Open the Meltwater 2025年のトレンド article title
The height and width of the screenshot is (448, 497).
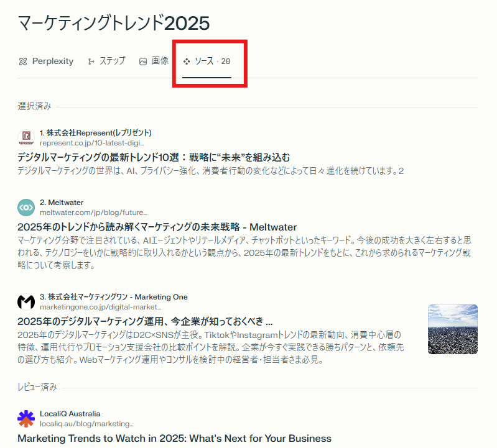[157, 227]
